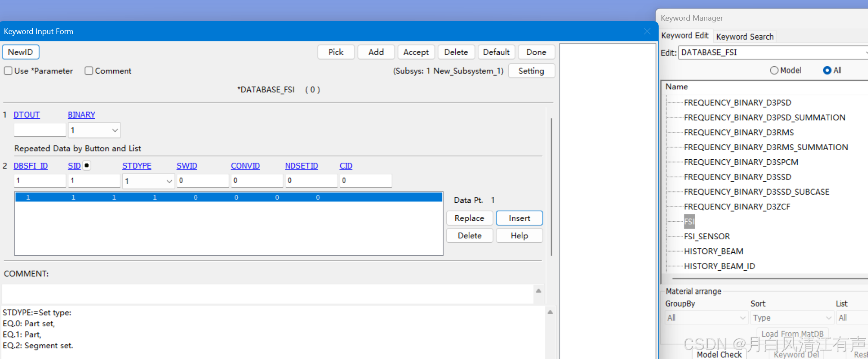Click the top Delete button
This screenshot has width=868, height=359.
pyautogui.click(x=456, y=52)
